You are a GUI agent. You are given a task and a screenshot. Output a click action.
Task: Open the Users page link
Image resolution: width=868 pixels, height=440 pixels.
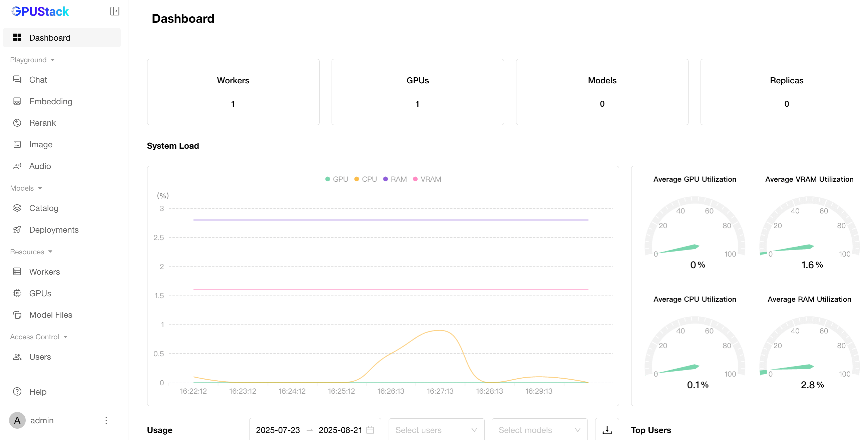[x=40, y=357]
